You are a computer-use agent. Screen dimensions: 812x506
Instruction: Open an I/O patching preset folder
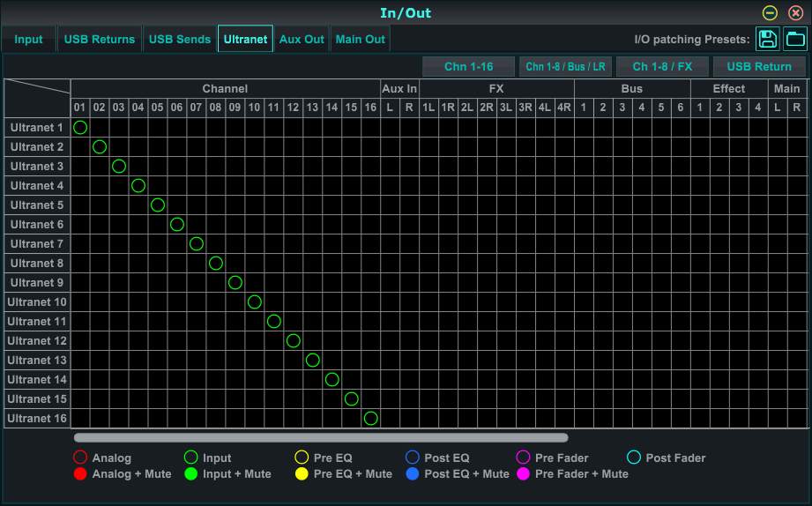pos(795,40)
